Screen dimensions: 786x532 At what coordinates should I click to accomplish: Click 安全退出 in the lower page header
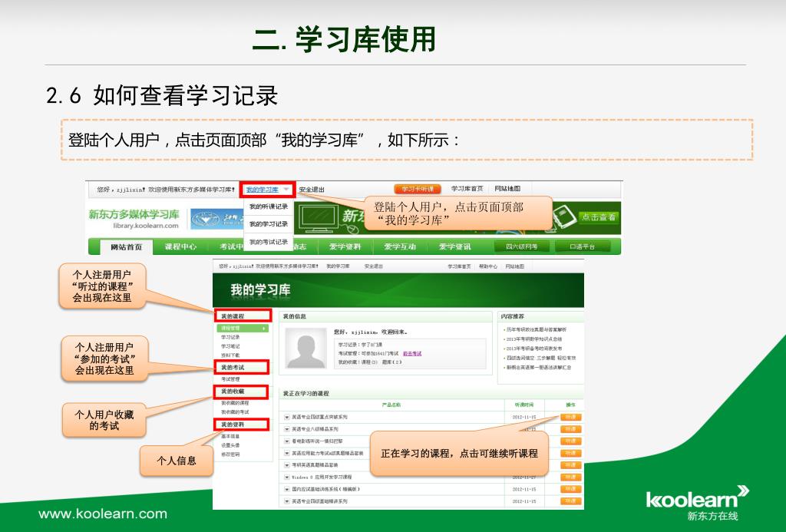(x=374, y=266)
